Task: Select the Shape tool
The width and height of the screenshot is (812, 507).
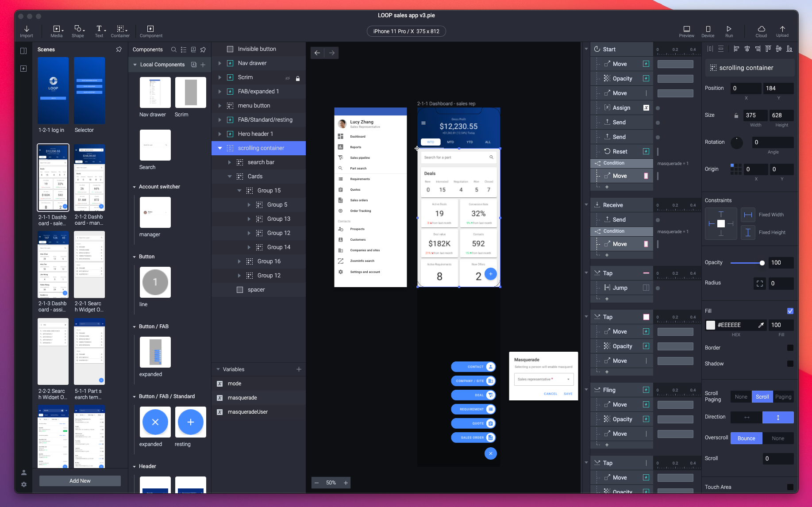Action: (x=78, y=31)
